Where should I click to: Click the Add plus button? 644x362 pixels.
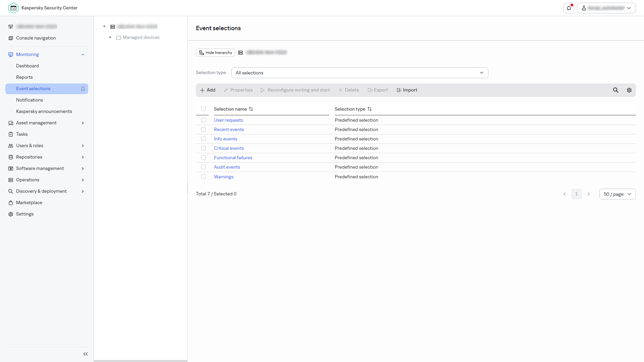point(208,90)
